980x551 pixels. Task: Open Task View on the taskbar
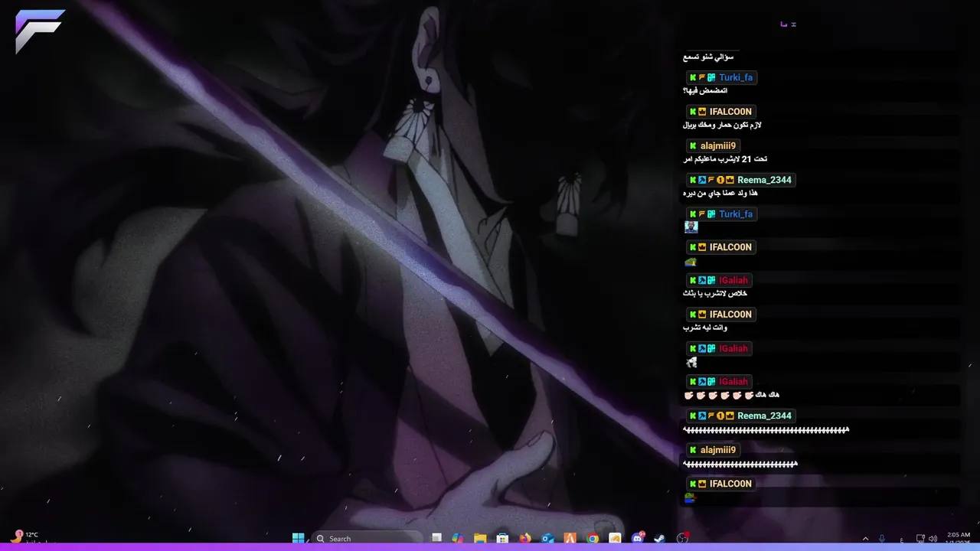pos(436,538)
